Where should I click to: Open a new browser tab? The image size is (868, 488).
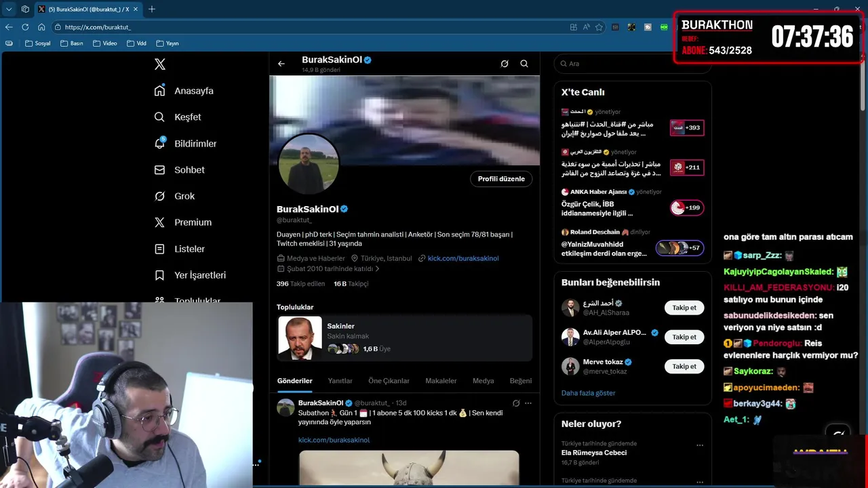point(152,9)
